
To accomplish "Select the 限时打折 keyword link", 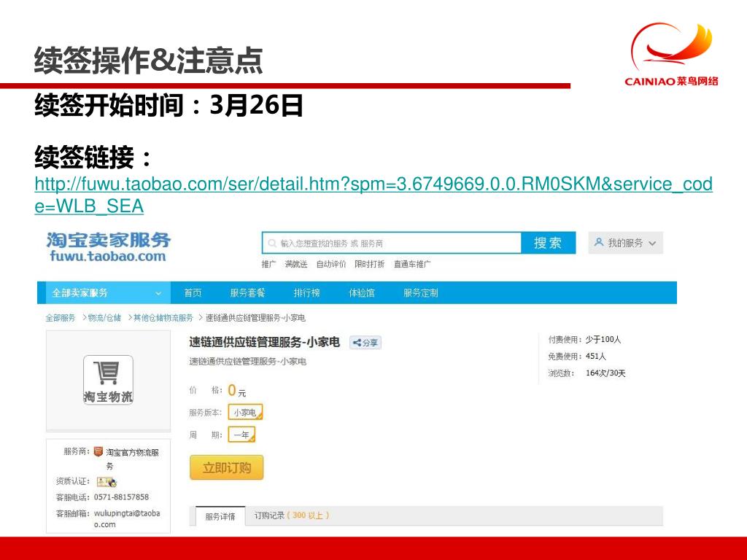I will (369, 264).
